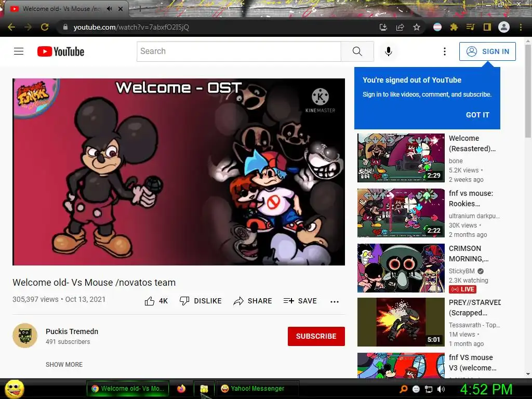Viewport: 532px width, 399px height.
Task: Dismiss the popup with GOT IT
Action: point(477,115)
